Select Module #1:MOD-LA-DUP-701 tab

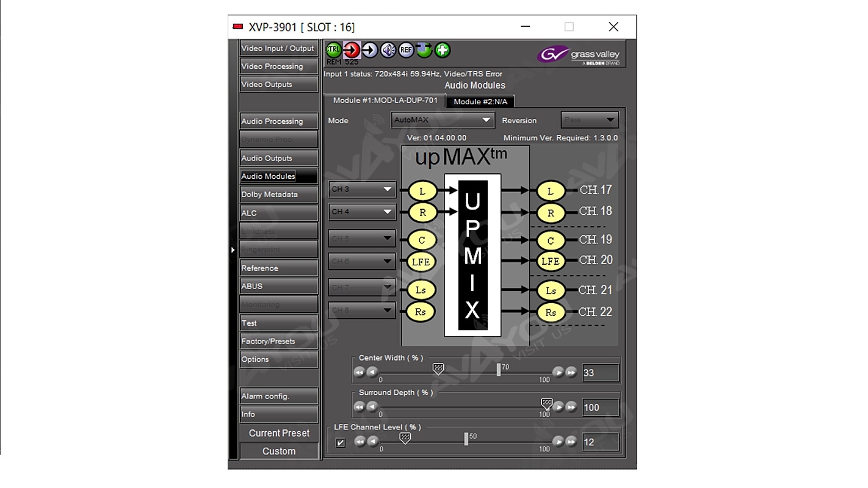385,101
